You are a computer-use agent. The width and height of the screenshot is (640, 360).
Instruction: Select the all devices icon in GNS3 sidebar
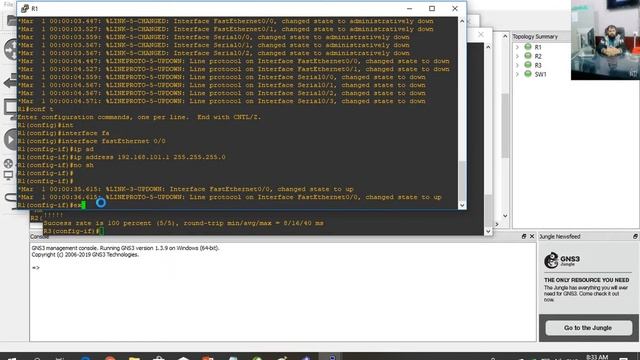8,164
